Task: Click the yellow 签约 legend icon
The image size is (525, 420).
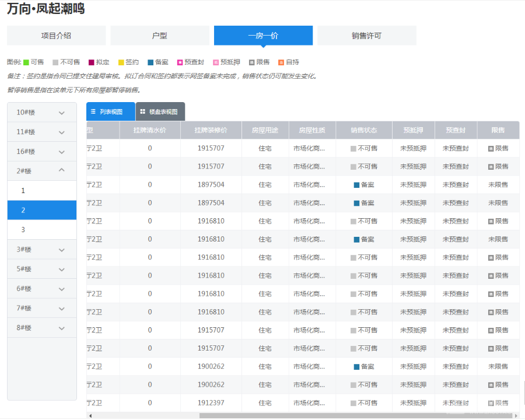Action: (x=121, y=62)
